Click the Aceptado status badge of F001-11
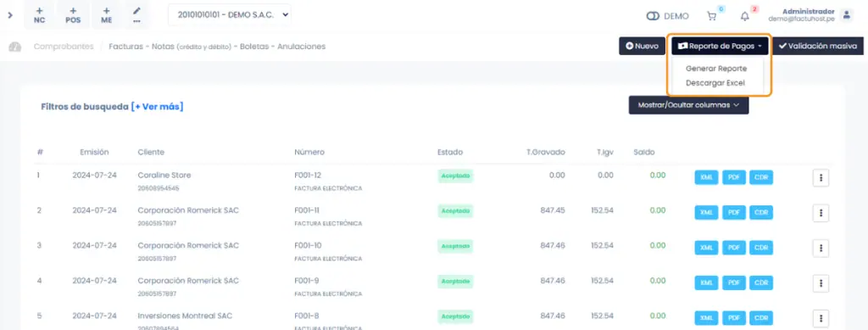 (x=455, y=211)
